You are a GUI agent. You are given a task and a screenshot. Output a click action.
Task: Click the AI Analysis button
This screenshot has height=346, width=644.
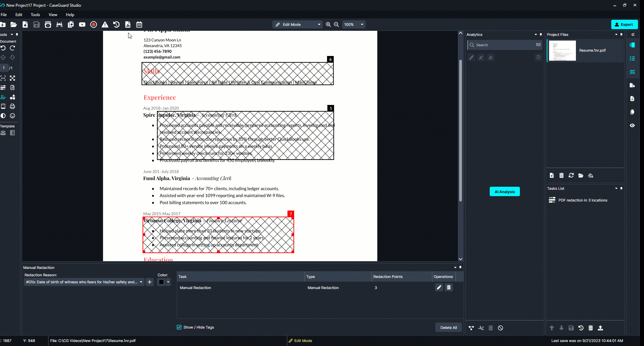pyautogui.click(x=504, y=191)
